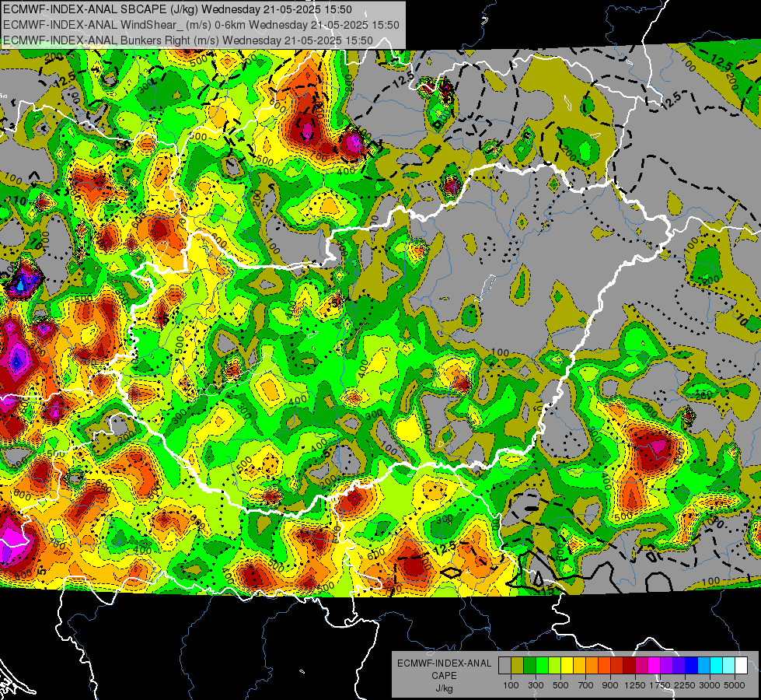Image resolution: width=761 pixels, height=700 pixels.
Task: Click the sky blue legend swatch
Action: [x=703, y=665]
